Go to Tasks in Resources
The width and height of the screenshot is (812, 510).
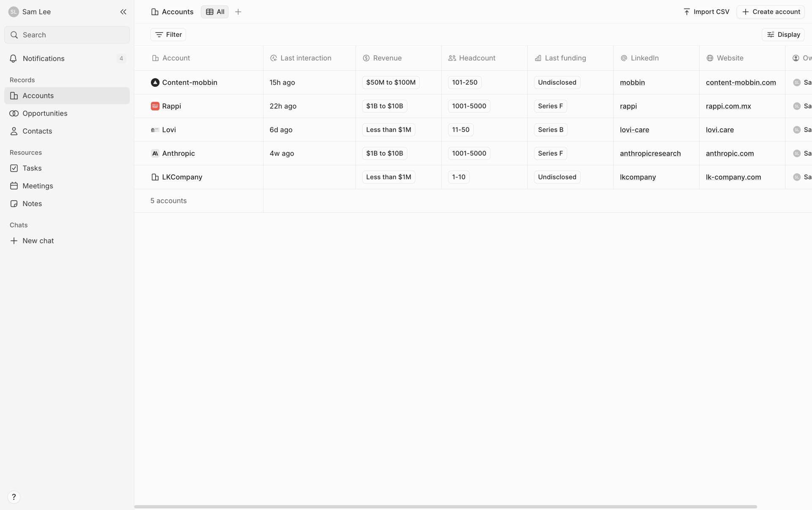click(67, 168)
